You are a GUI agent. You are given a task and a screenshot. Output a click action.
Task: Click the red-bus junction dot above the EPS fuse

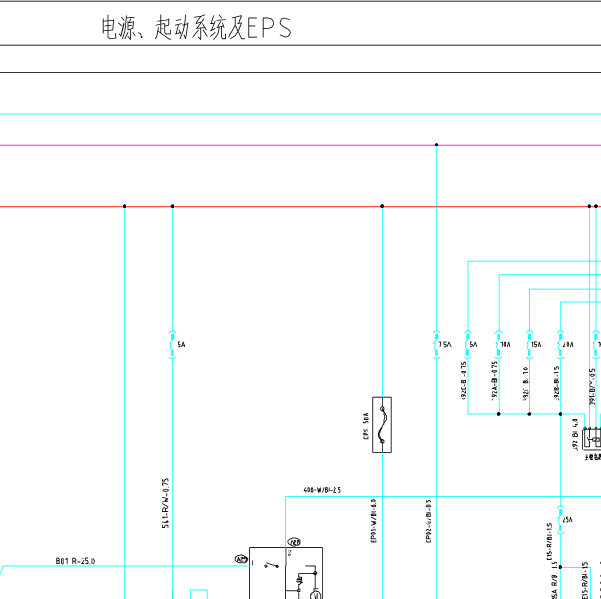click(382, 206)
